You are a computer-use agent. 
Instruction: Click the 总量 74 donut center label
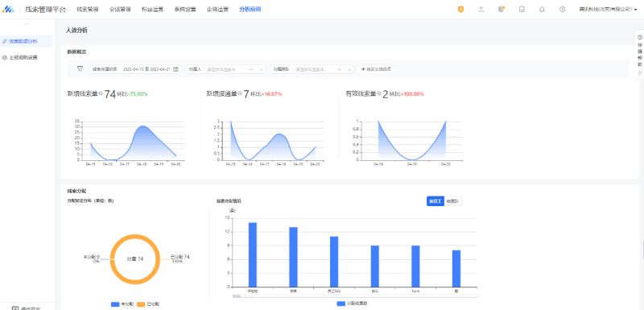coord(134,259)
